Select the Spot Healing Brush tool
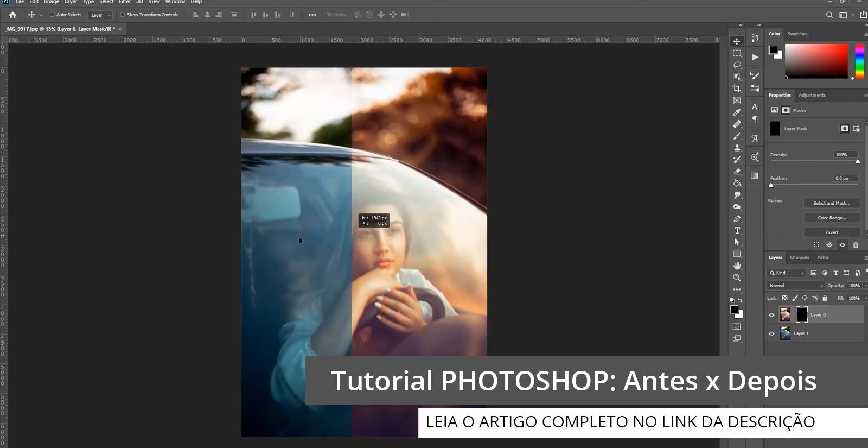 737,124
